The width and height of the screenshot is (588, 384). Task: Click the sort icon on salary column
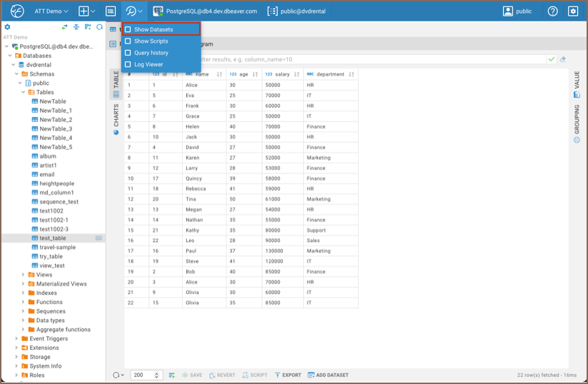[298, 74]
